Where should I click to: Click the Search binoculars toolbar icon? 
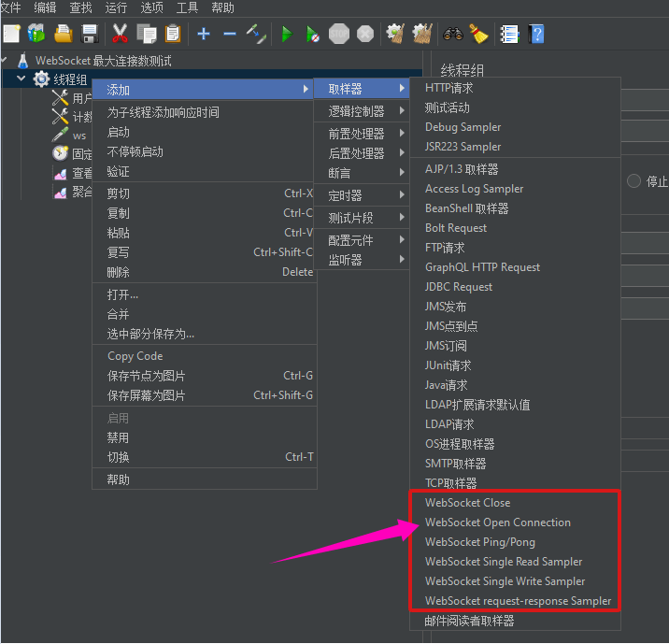pos(452,35)
